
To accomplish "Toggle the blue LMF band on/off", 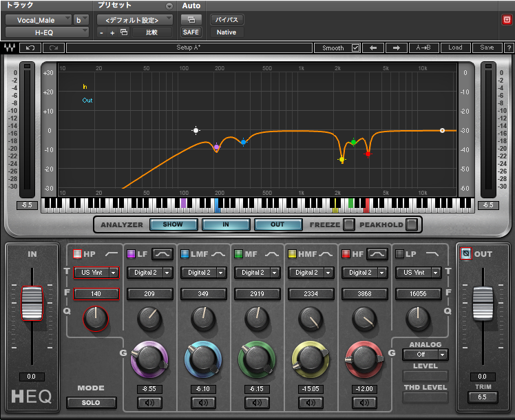I will tap(185, 254).
